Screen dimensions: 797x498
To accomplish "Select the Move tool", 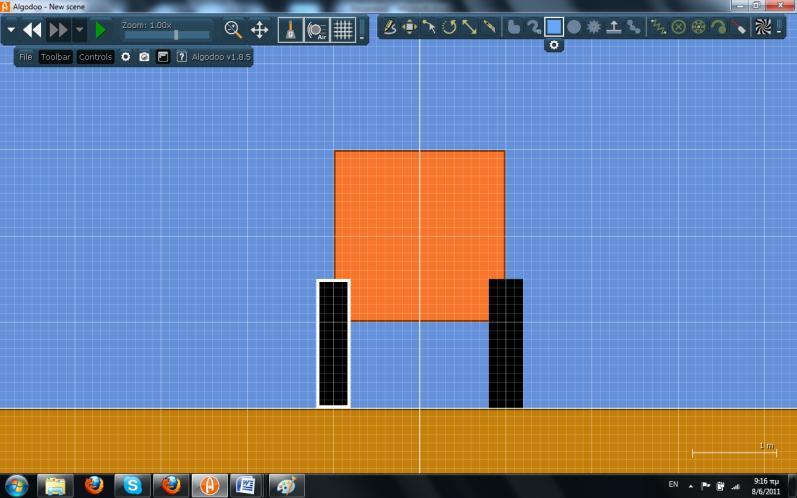I will pyautogui.click(x=409, y=27).
